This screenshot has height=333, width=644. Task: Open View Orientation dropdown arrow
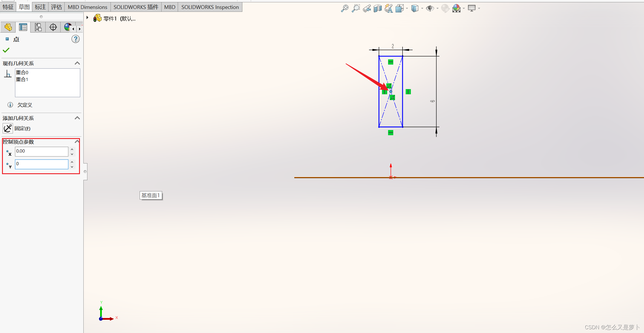tap(407, 8)
